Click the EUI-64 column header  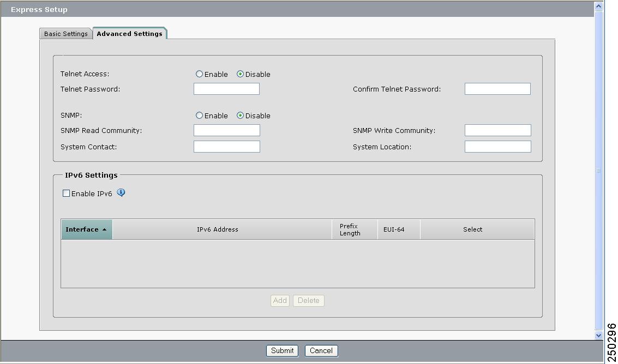click(x=399, y=229)
